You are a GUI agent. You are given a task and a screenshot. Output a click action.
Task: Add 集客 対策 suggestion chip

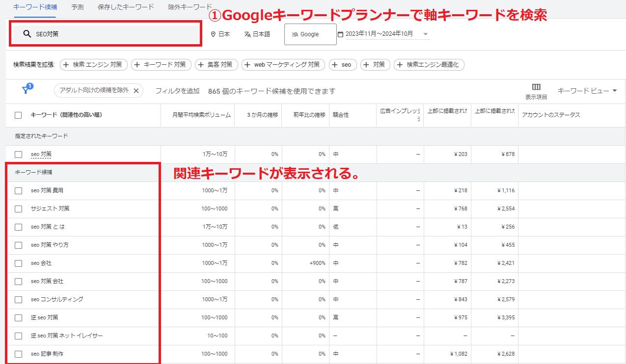click(217, 65)
